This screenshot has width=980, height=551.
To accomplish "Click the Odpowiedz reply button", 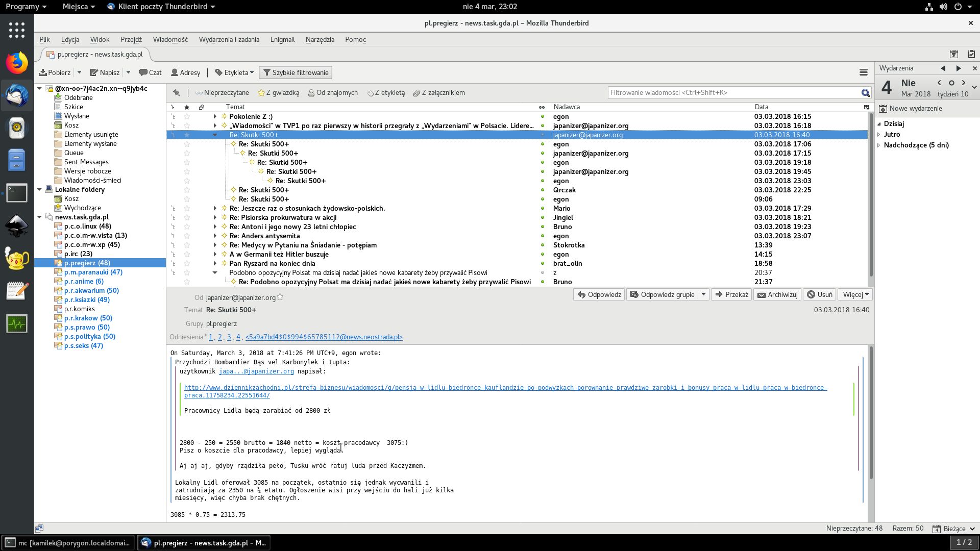I will 599,294.
